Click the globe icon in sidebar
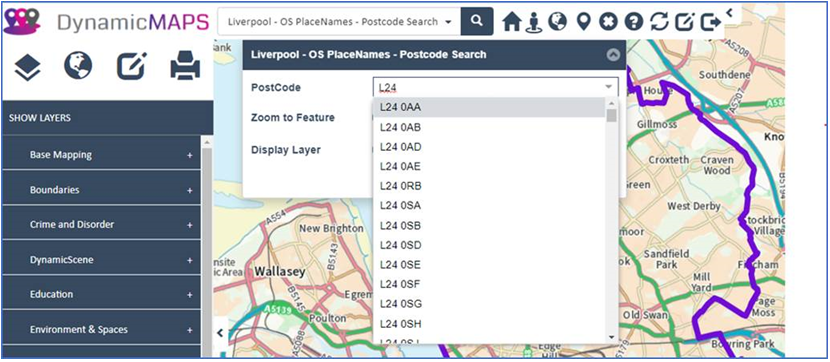The width and height of the screenshot is (830, 362). click(x=78, y=66)
